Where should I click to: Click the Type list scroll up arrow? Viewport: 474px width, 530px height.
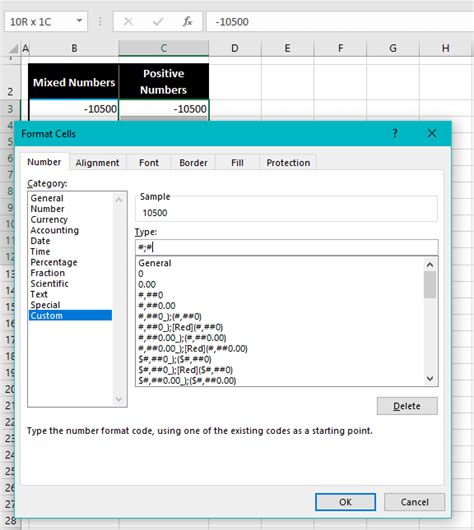pyautogui.click(x=430, y=264)
